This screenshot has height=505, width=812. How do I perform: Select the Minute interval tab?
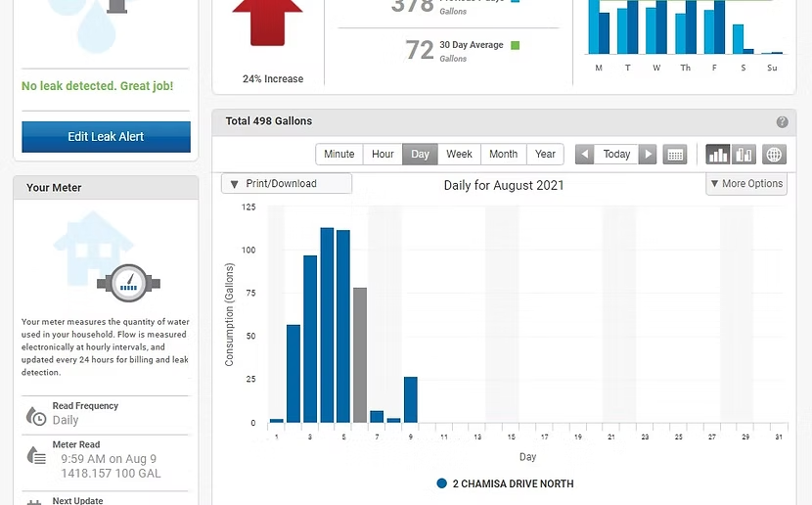pyautogui.click(x=339, y=155)
